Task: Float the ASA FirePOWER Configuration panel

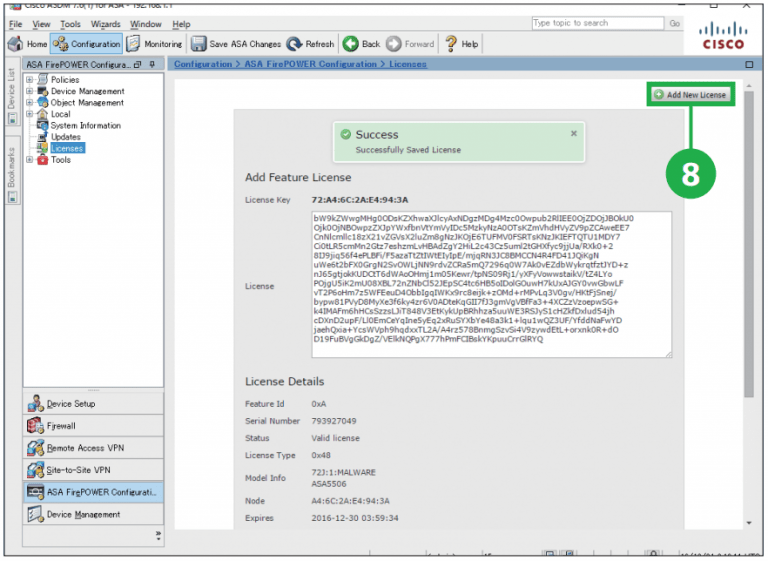Action: point(138,64)
